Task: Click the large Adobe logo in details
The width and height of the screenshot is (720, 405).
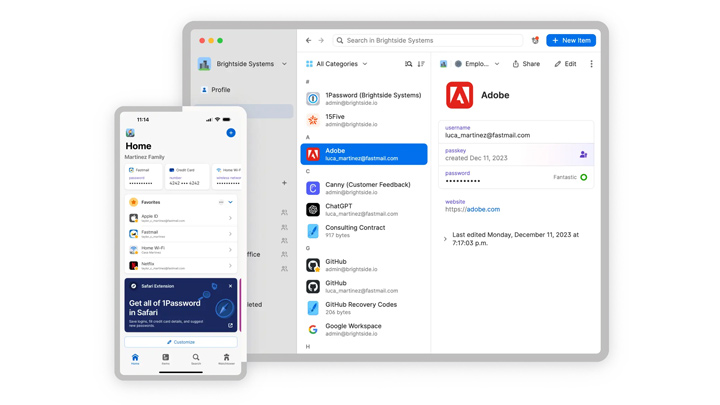Action: pos(459,95)
